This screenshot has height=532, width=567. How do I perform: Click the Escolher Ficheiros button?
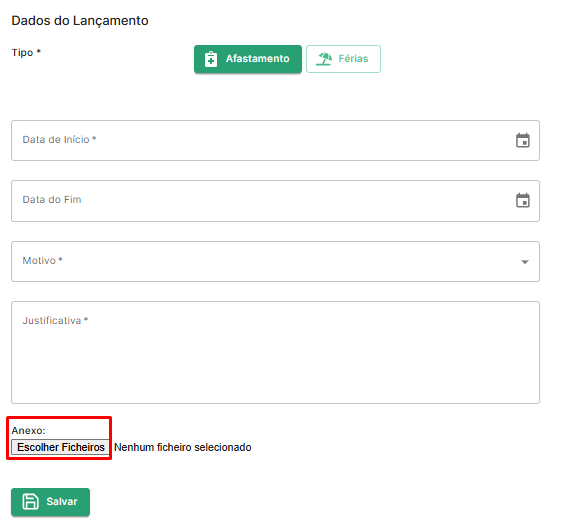tap(60, 447)
